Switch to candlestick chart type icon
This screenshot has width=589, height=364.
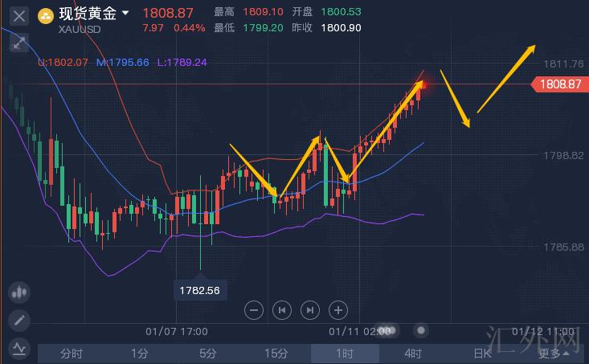tap(19, 292)
